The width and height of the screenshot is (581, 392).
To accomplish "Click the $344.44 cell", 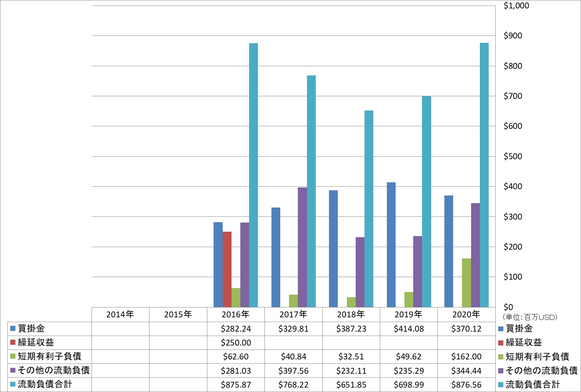I will pos(466,371).
